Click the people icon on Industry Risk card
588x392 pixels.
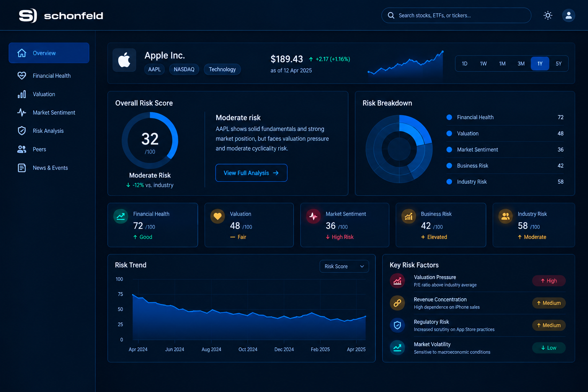505,216
